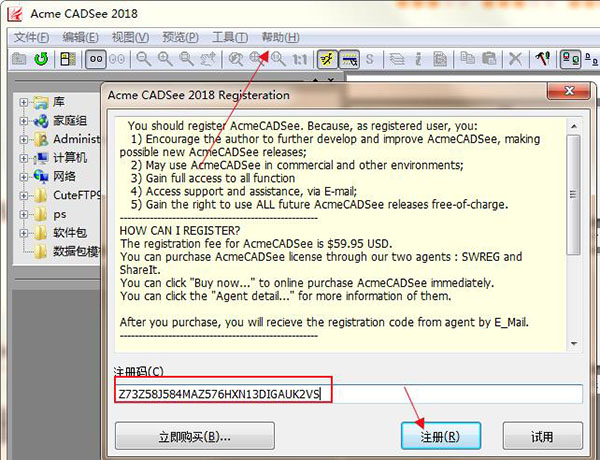Click the info text scrollbar up arrow
Viewport: 600px width, 460px height.
574,126
